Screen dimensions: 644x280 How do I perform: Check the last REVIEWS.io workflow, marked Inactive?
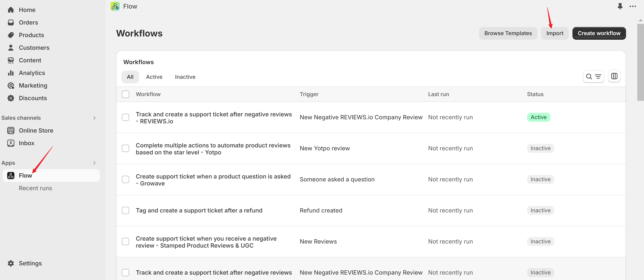(125, 273)
